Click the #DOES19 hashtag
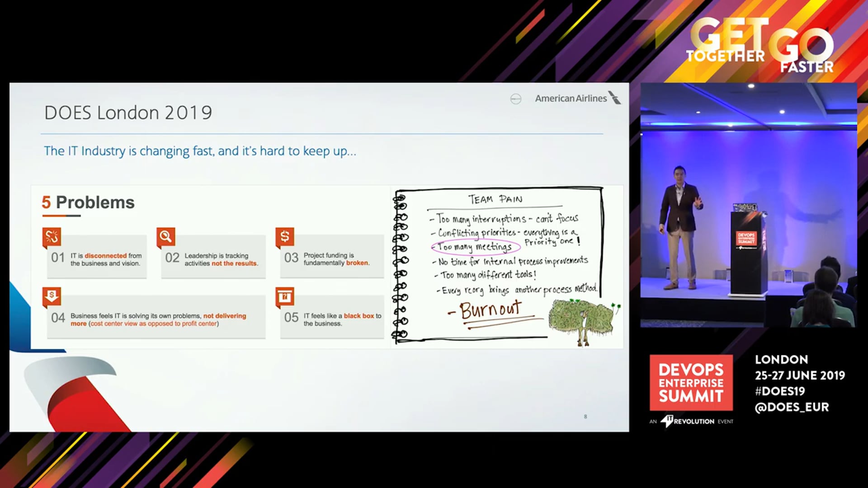The image size is (868, 488). [780, 391]
